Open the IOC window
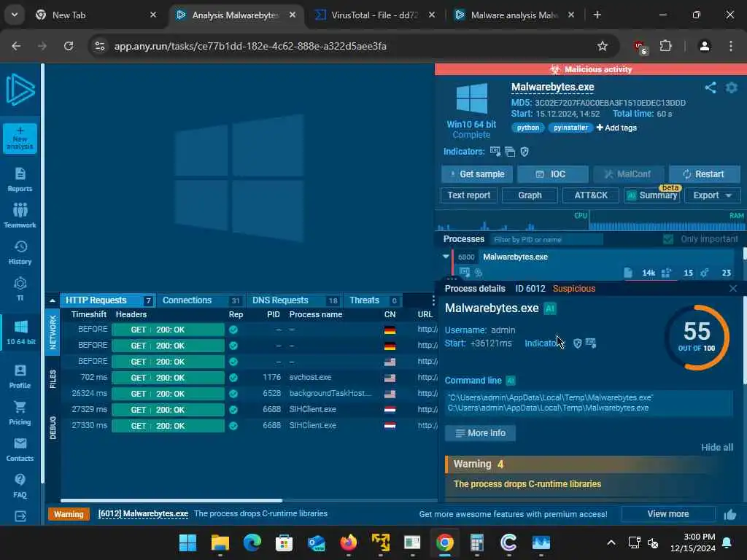 (553, 174)
